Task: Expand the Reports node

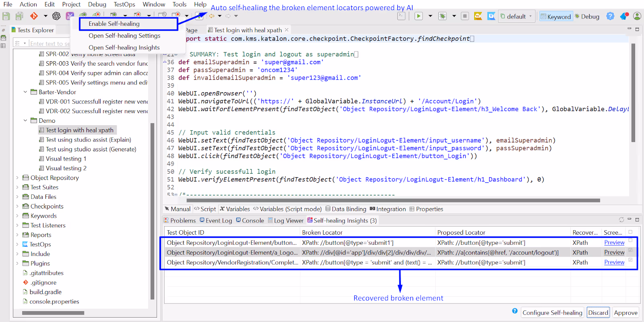Action: [x=17, y=235]
